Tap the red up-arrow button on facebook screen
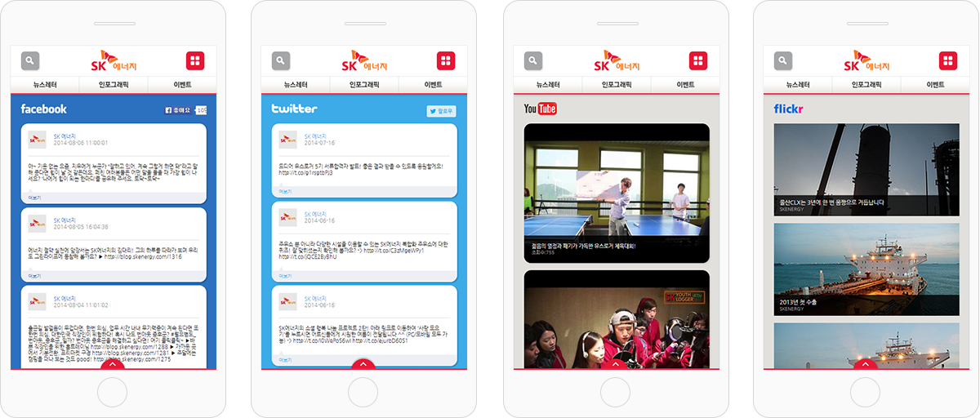 pos(113,364)
